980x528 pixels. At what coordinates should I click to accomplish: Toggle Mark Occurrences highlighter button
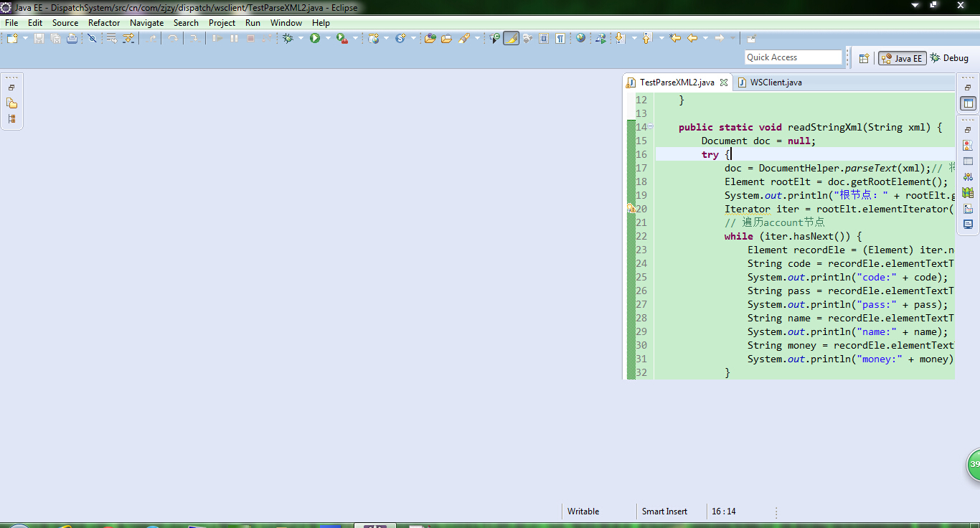[x=511, y=39]
